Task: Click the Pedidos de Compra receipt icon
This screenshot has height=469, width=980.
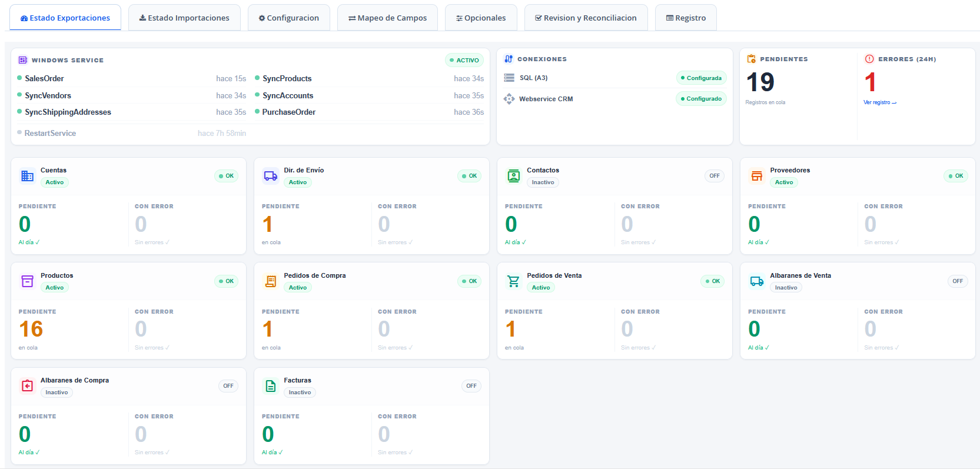Action: (271, 281)
